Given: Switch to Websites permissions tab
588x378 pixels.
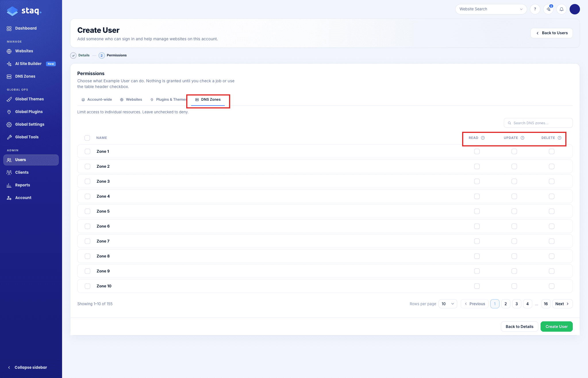Looking at the screenshot, I should pos(131,100).
